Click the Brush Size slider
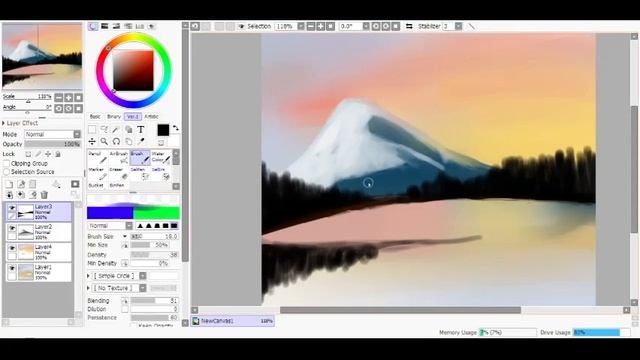This screenshot has height=360, width=640. (x=155, y=236)
